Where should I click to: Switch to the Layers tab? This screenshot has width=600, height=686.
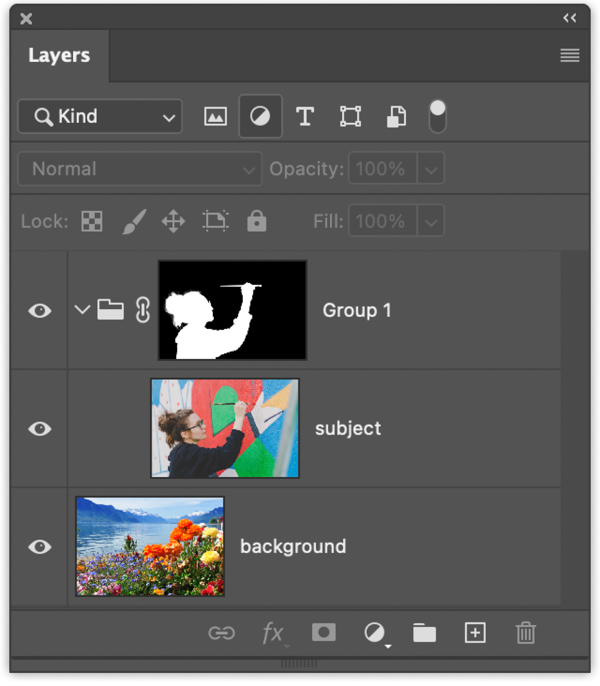[59, 56]
